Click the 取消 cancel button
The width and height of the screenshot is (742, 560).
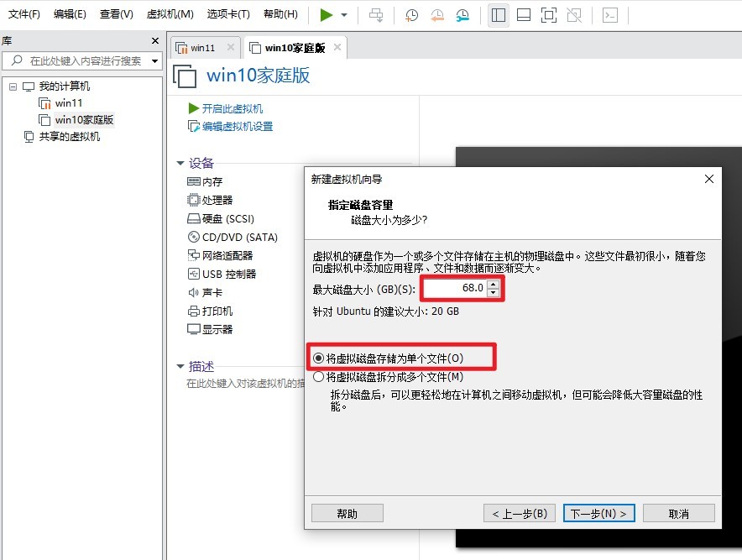[678, 514]
